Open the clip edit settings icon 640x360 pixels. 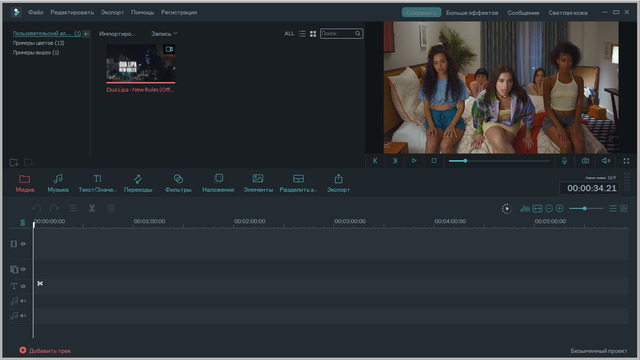(x=73, y=209)
